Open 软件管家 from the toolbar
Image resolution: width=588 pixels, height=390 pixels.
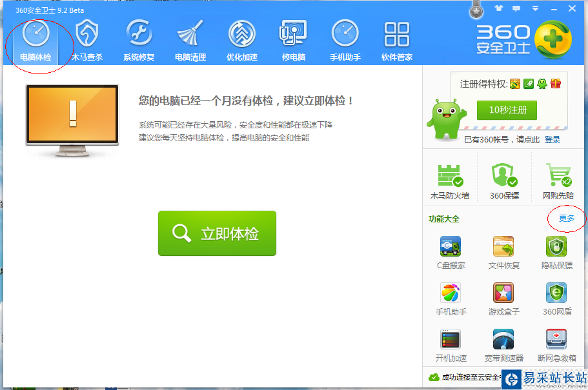click(397, 41)
